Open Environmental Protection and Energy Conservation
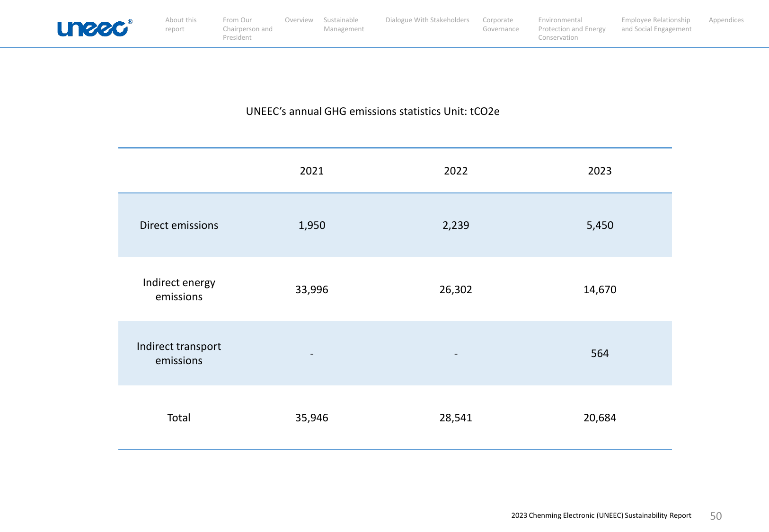Screen dimensions: 769x532 [x=572, y=29]
